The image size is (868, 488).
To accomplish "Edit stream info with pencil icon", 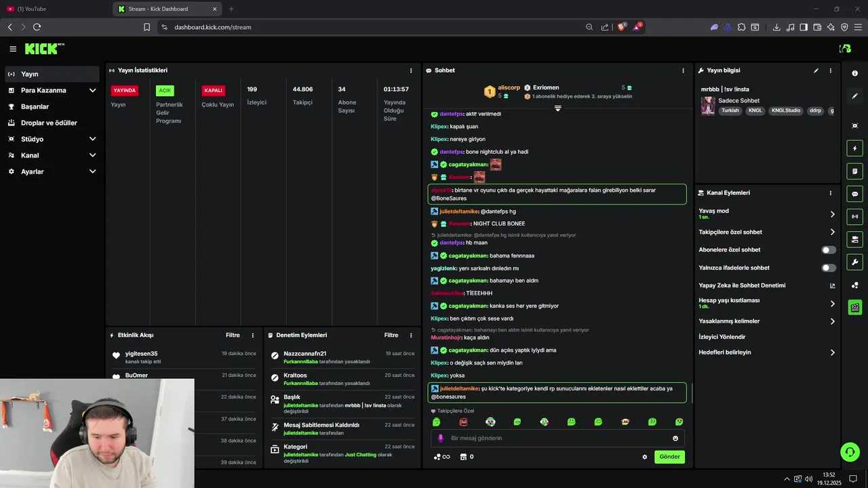I will point(816,70).
